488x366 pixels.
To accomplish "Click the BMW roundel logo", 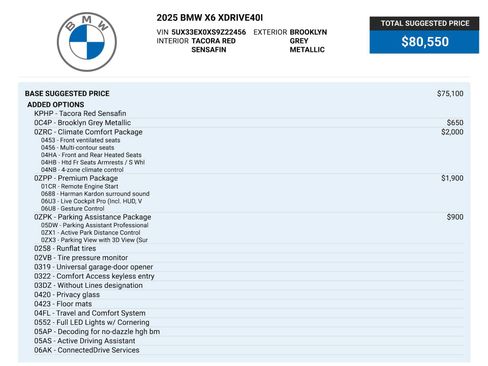I will point(87,42).
